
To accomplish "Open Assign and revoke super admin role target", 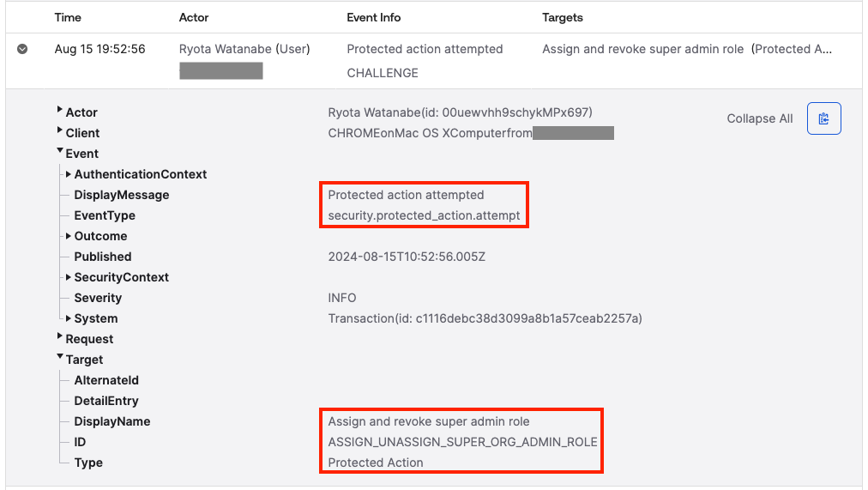I will tap(642, 49).
